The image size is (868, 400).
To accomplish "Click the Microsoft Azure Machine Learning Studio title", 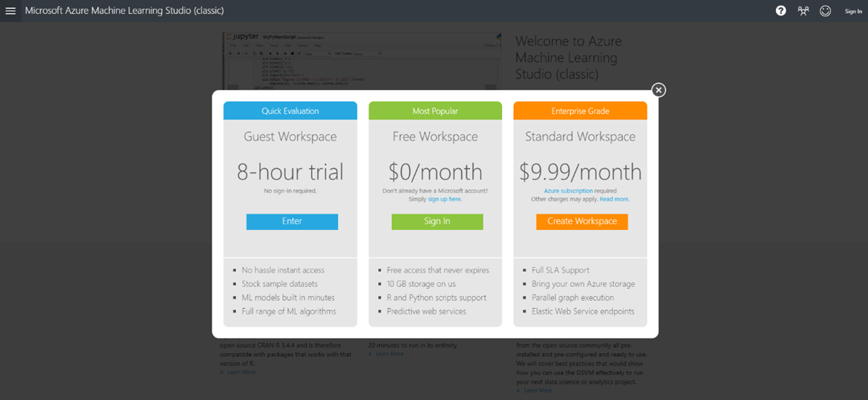I will (x=125, y=10).
